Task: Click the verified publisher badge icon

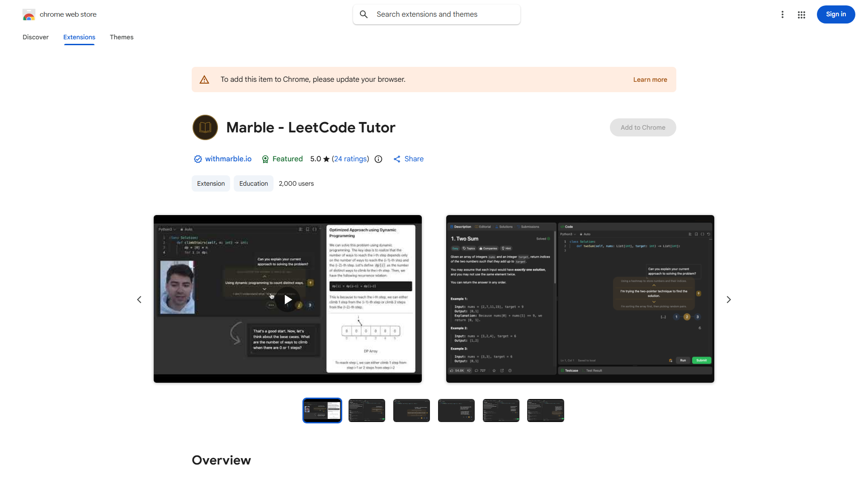Action: (x=198, y=159)
